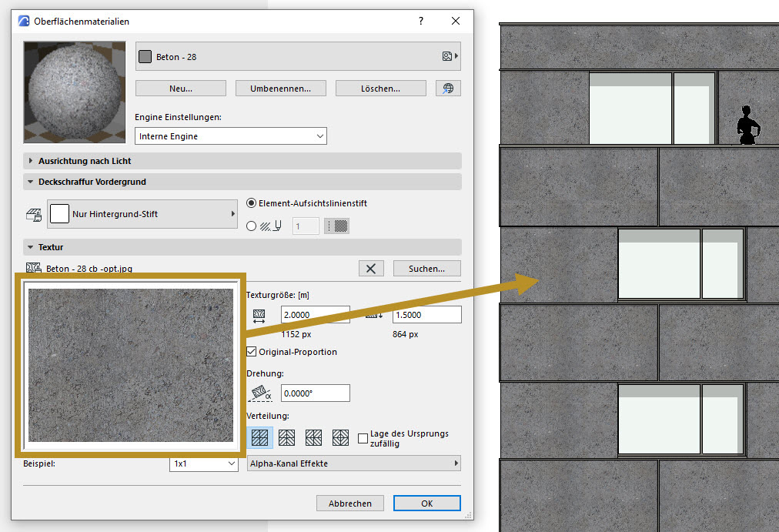Expand the Ausrichtung nach Licht section
This screenshot has height=532, width=779.
pyautogui.click(x=242, y=161)
